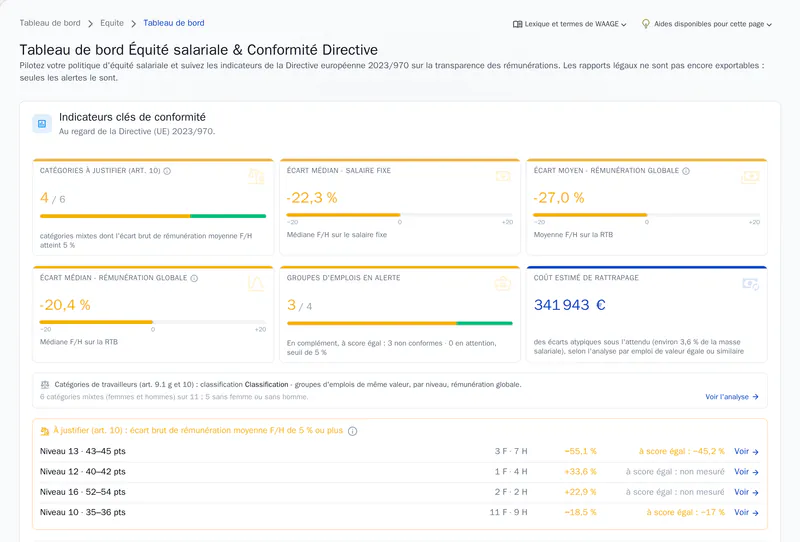The width and height of the screenshot is (800, 542).
Task: Click the +22,9 % gap value
Action: click(581, 492)
